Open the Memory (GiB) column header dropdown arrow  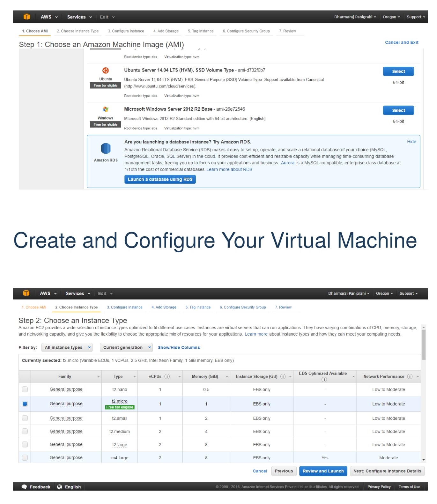pos(227,377)
